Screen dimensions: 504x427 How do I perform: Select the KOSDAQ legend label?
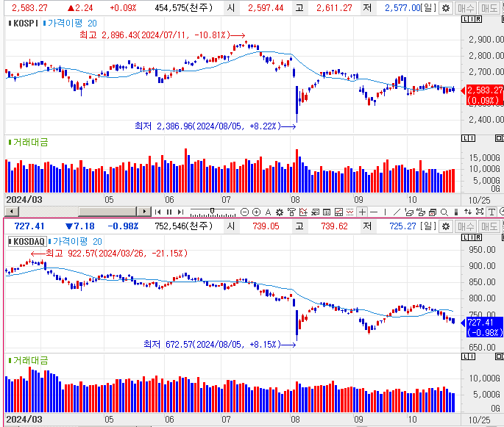click(x=27, y=241)
